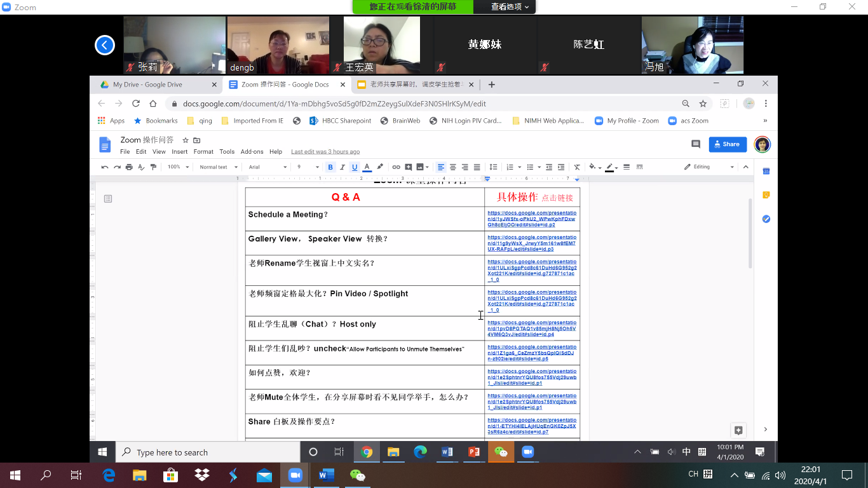Choose text color
The height and width of the screenshot is (488, 868).
[367, 167]
